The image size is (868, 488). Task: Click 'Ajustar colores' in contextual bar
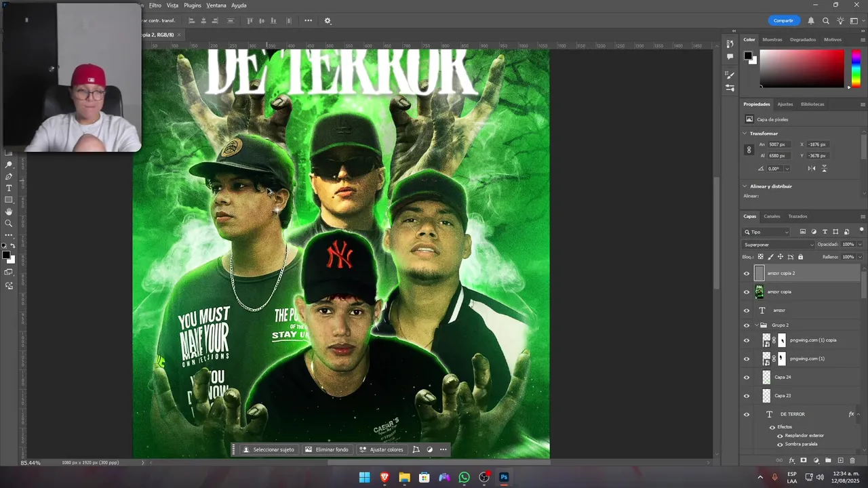pos(381,449)
